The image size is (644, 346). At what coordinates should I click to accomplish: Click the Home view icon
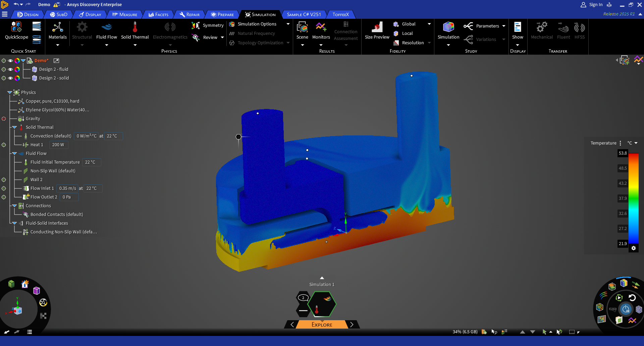(x=25, y=284)
